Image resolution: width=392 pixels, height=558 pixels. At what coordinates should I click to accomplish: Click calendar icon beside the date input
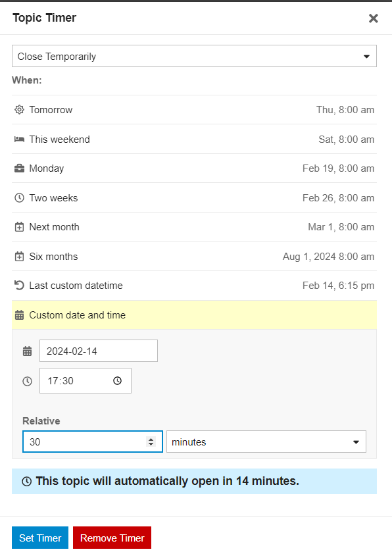(28, 351)
